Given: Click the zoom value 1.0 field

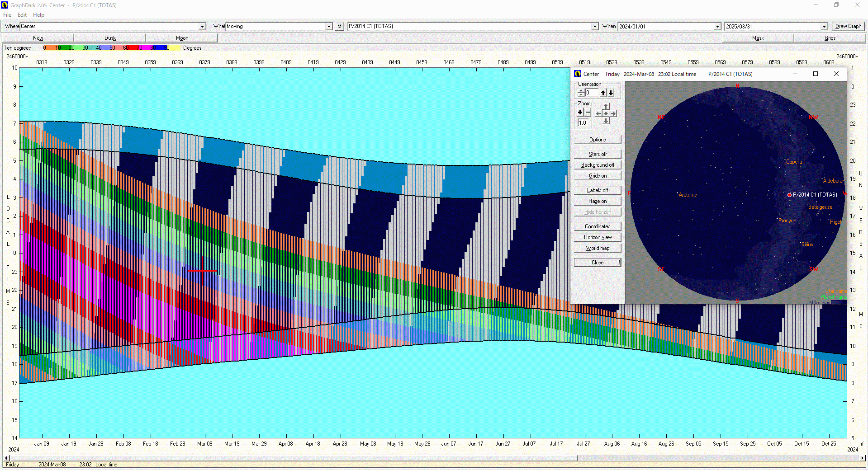Looking at the screenshot, I should tap(583, 123).
